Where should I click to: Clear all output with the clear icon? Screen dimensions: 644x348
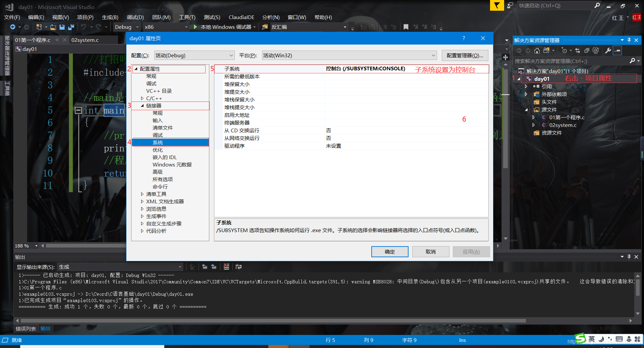(226, 267)
